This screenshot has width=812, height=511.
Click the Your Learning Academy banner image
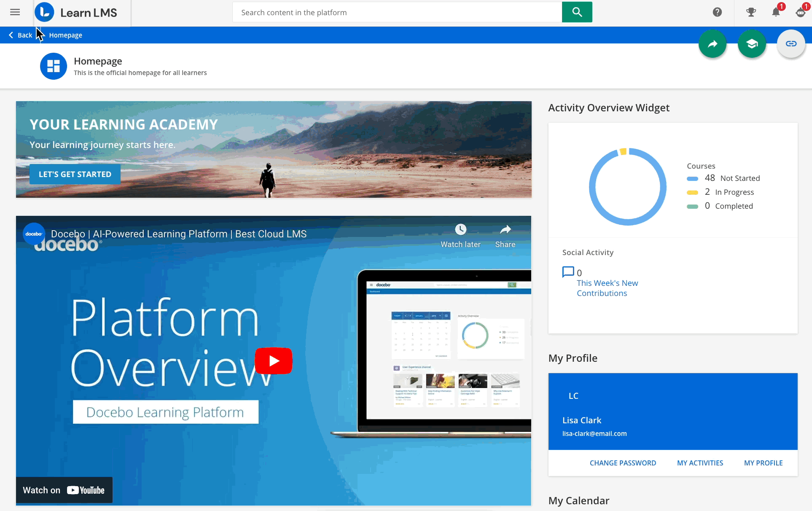click(274, 149)
